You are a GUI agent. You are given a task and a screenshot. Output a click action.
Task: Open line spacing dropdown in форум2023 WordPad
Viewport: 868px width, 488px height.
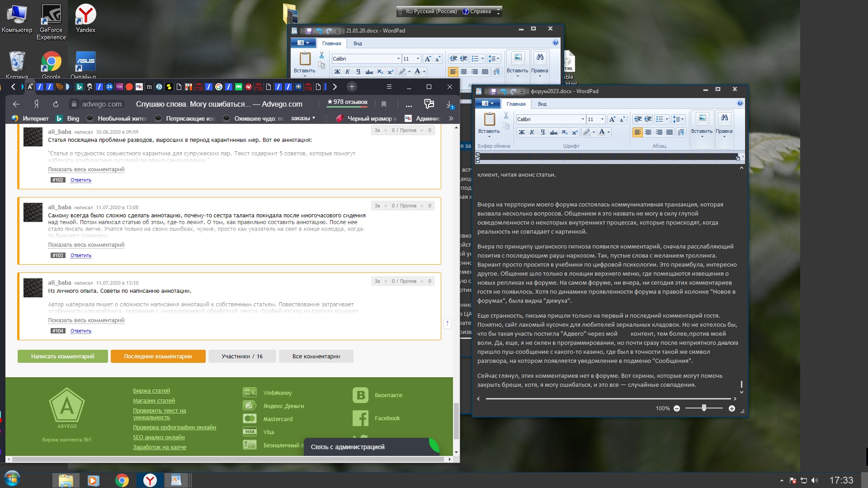[x=678, y=119]
